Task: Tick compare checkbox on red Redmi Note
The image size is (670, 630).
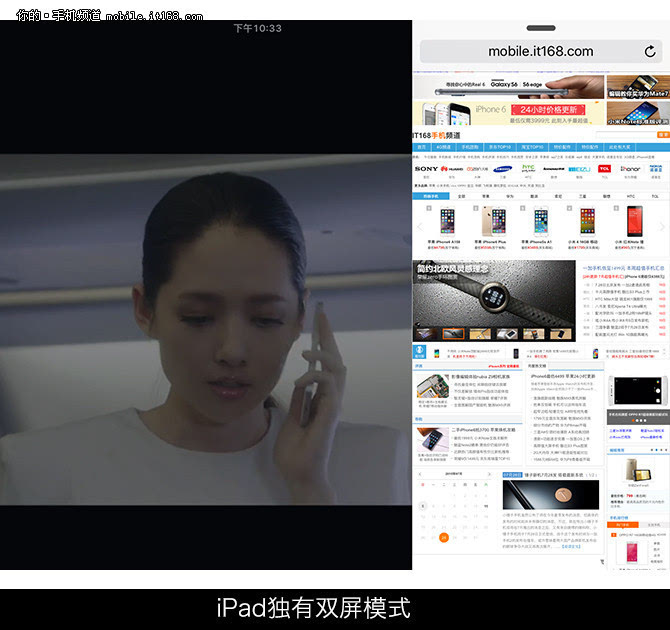Action: (616, 208)
